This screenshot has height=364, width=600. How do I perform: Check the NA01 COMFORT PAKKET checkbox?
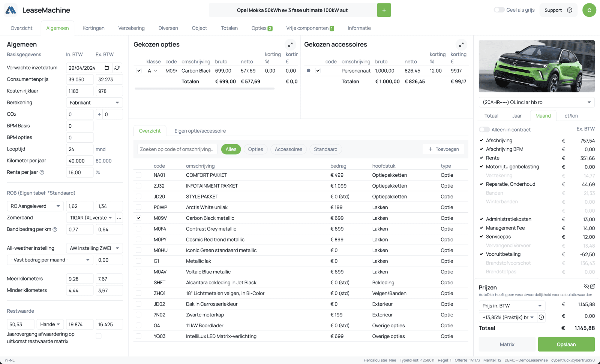(x=139, y=175)
